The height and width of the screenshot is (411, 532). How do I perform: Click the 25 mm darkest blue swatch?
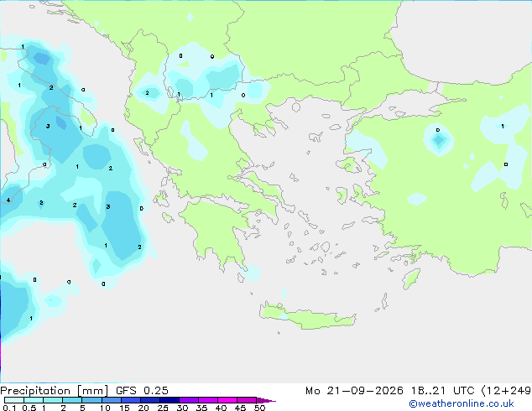[x=169, y=400]
